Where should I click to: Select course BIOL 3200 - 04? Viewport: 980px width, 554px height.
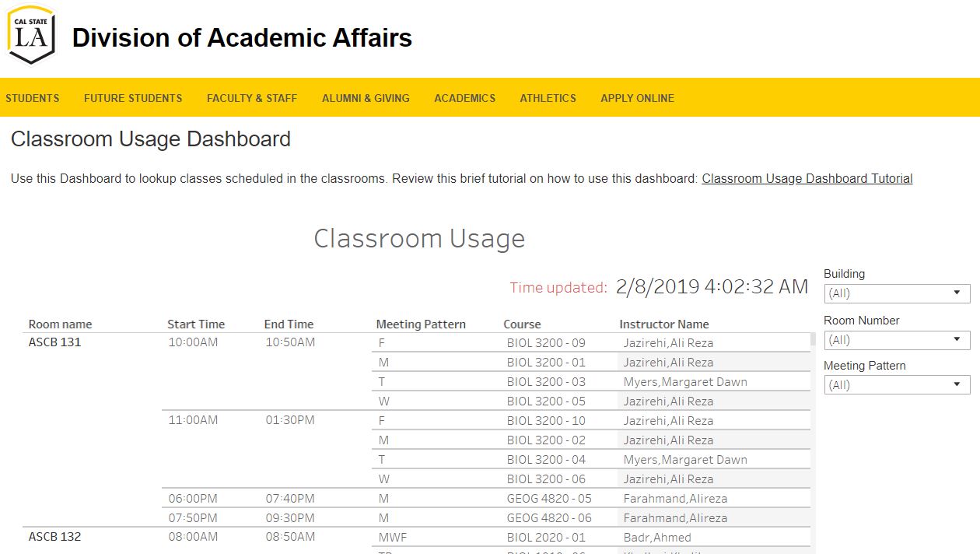pos(546,459)
